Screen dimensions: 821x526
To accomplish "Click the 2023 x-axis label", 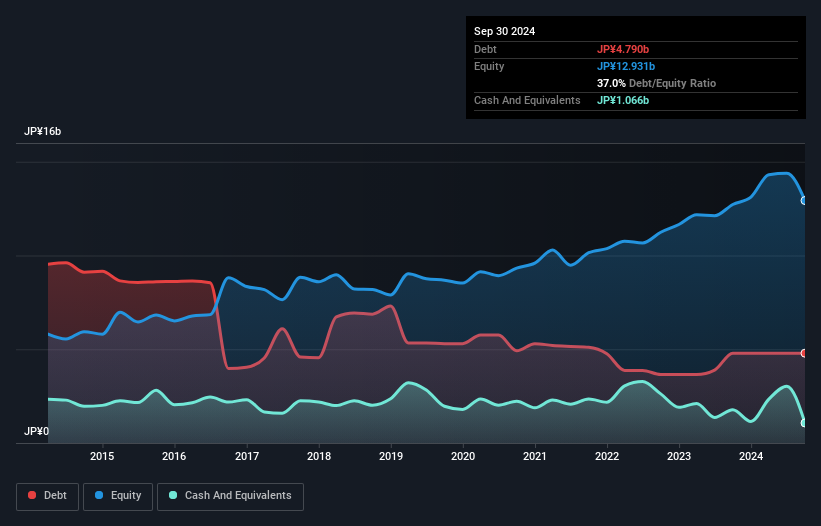I will 679,456.
